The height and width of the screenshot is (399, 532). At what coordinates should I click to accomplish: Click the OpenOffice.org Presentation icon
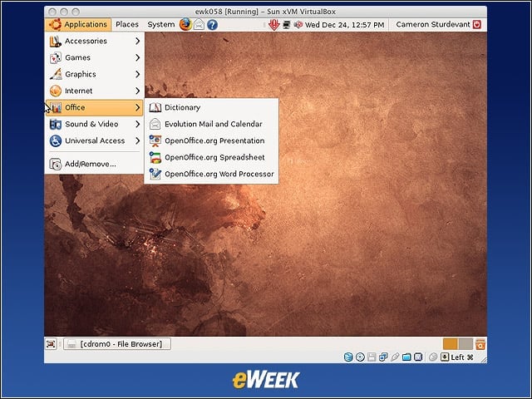pos(155,140)
